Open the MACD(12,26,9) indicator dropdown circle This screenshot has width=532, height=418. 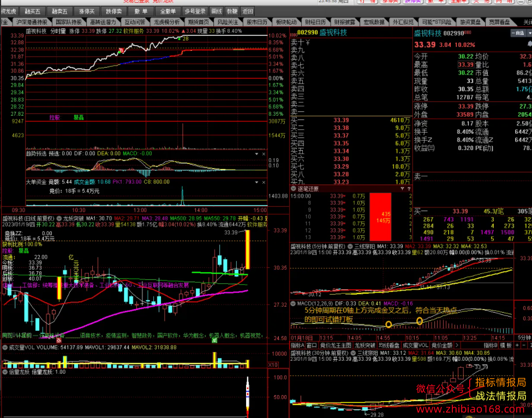pyautogui.click(x=293, y=303)
